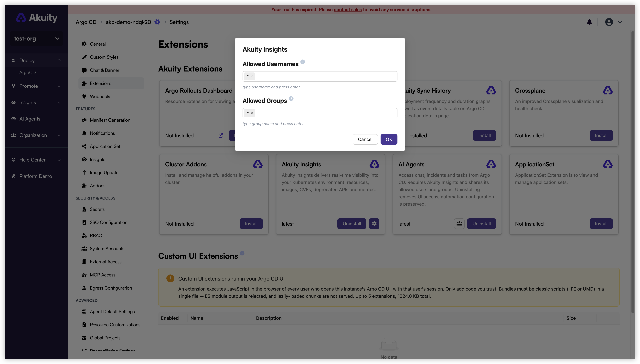Show help tooltip for Allowed Usernames
Image resolution: width=640 pixels, height=364 pixels.
pyautogui.click(x=302, y=62)
